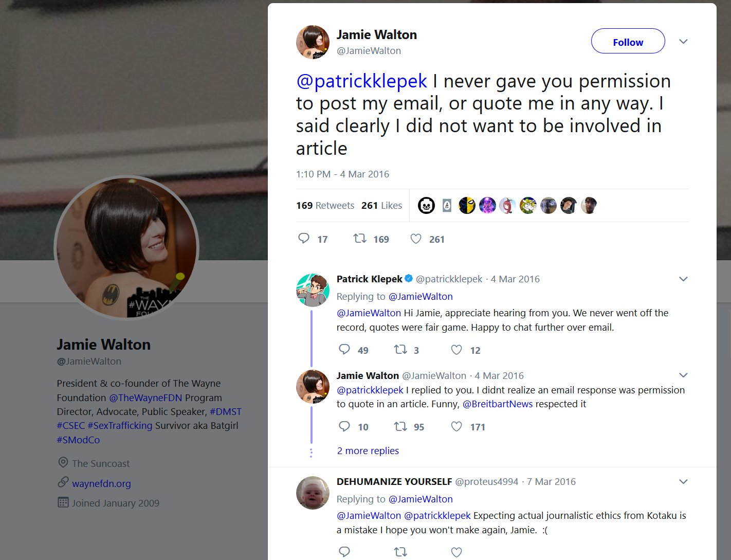Like Patrick Klepek's reply tweet

[456, 350]
